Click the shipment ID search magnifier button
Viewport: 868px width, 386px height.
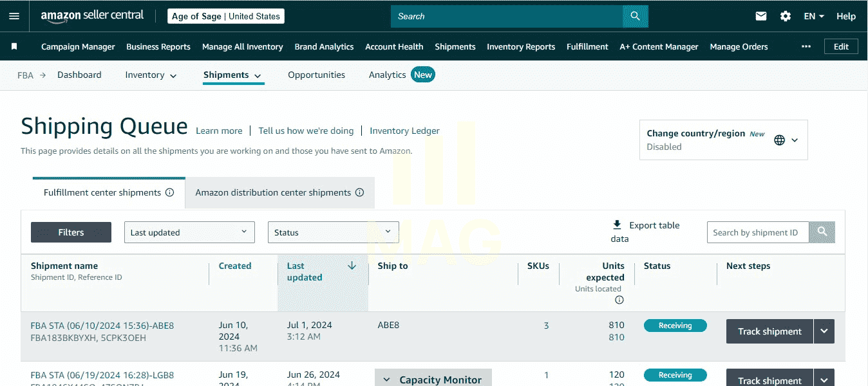[822, 232]
